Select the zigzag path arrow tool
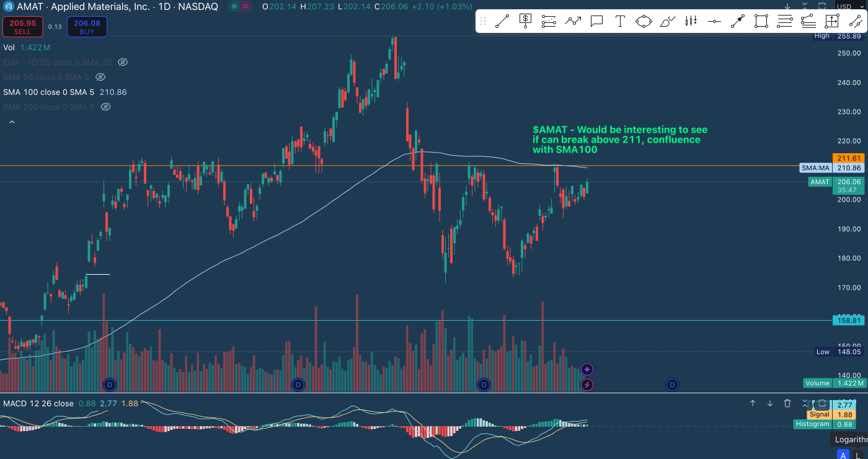Image resolution: width=868 pixels, height=459 pixels. pyautogui.click(x=573, y=22)
